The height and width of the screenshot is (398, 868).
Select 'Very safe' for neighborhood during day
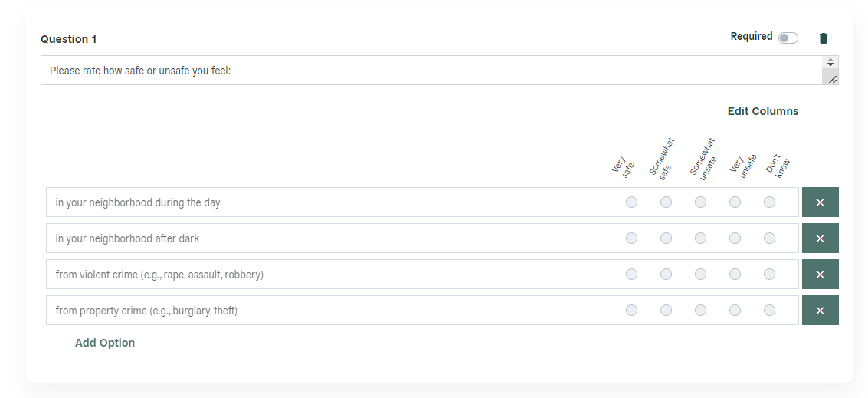click(x=631, y=202)
